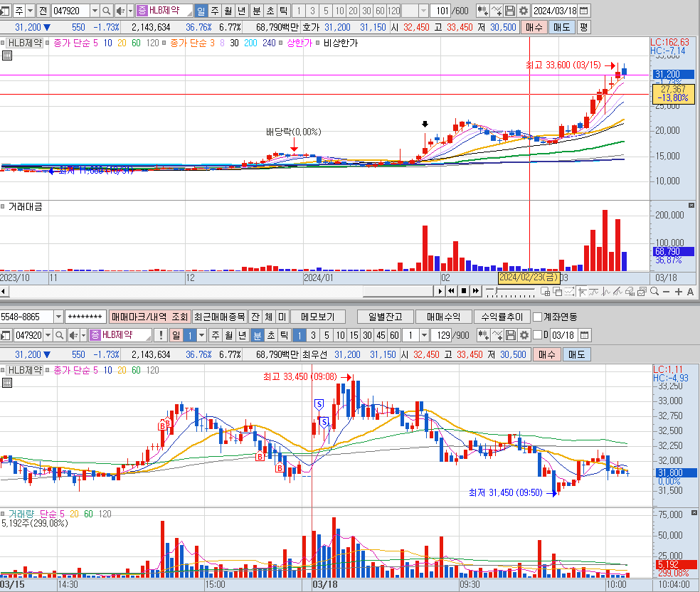Open 일 count dropdown in bottom toolbar
This screenshot has height=592, width=700.
(x=202, y=335)
